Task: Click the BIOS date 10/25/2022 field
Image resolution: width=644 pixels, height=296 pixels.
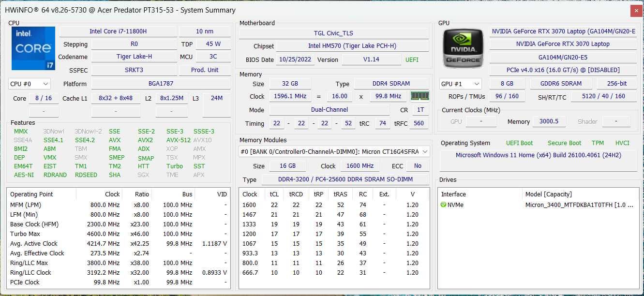Action: click(x=296, y=59)
